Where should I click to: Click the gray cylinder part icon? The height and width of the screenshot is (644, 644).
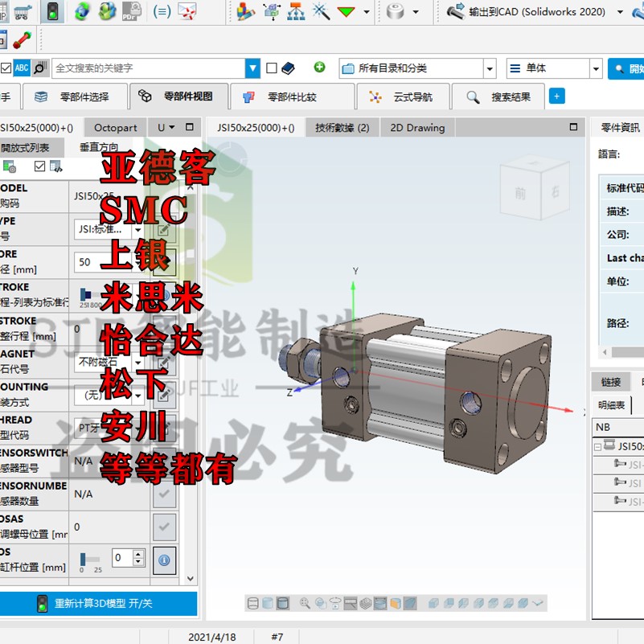pos(395,12)
